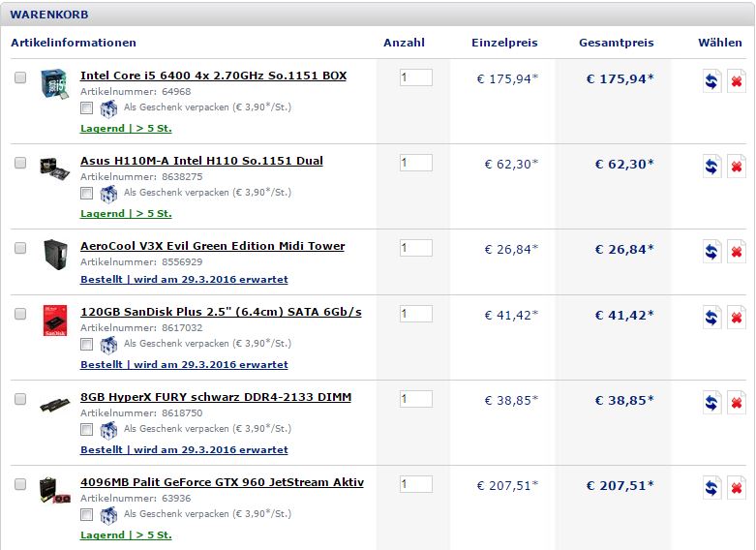Remove AeroCool V3X Evil Green Edition item
Image resolution: width=756 pixels, height=550 pixels.
737,252
